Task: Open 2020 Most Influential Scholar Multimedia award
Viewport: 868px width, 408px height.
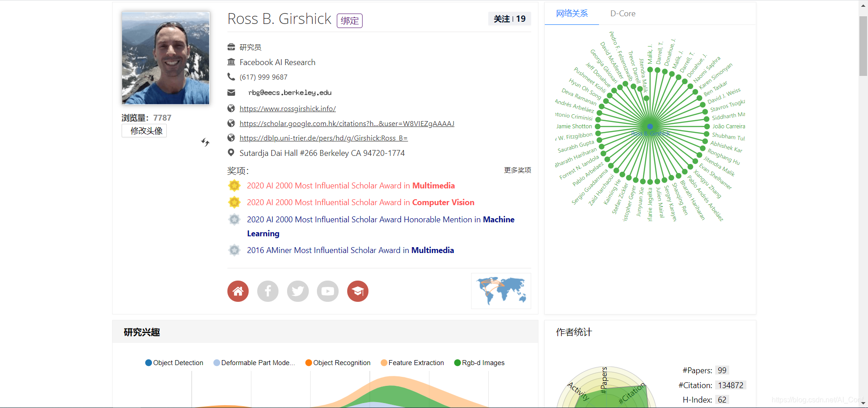Action: (351, 186)
